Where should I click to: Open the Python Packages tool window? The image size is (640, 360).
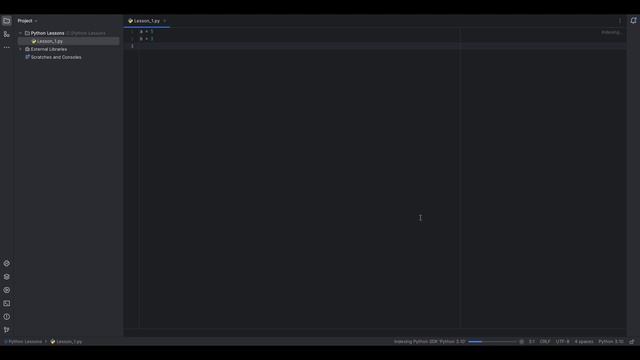point(7,277)
